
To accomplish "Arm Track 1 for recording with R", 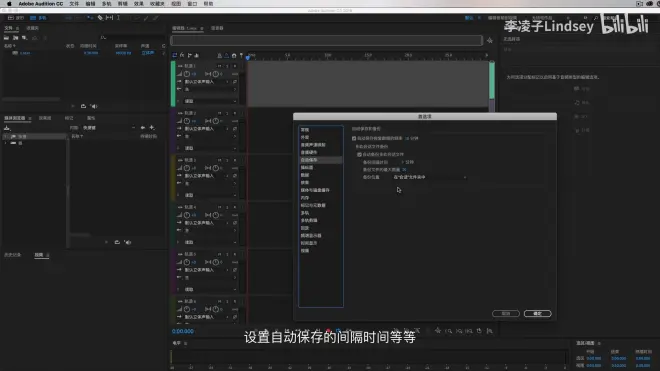I will (235, 66).
